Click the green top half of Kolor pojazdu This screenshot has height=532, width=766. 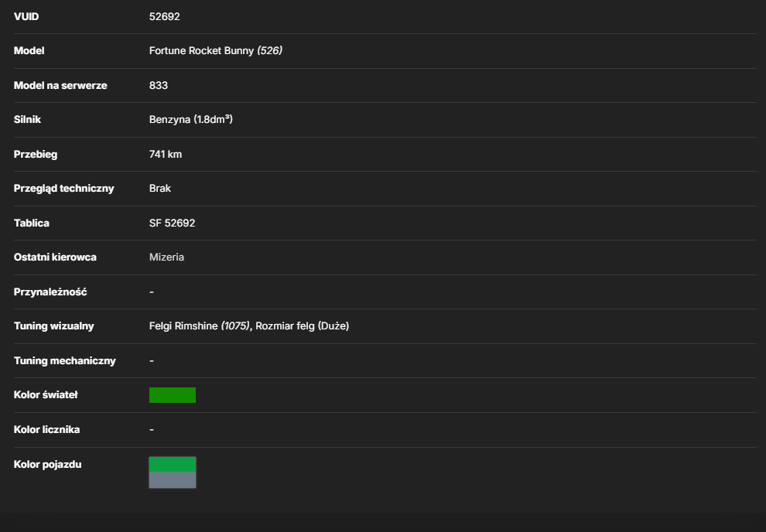(x=173, y=464)
